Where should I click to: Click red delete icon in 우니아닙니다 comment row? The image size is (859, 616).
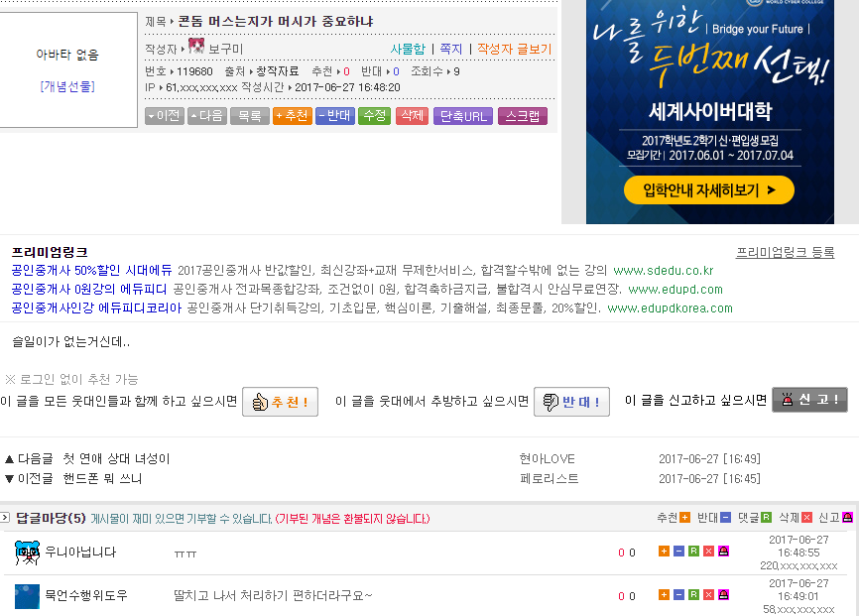tap(708, 552)
